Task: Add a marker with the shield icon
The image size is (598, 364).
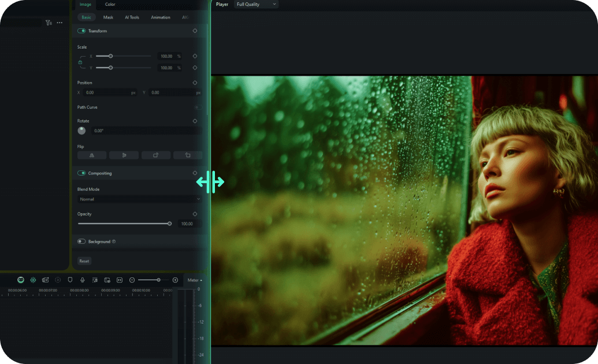Action: [70, 280]
